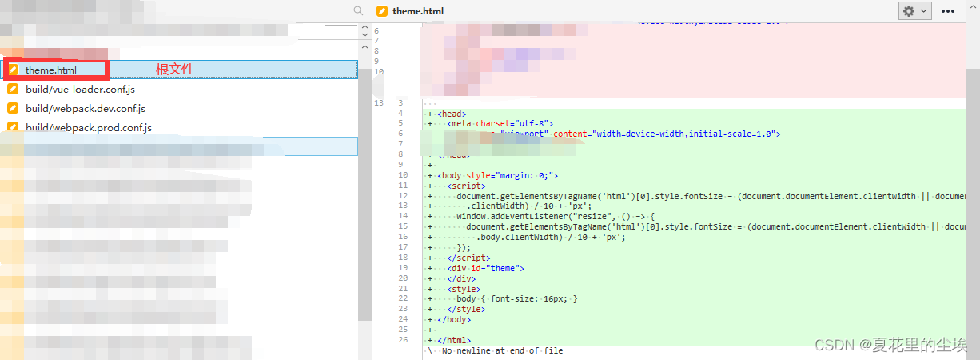980x360 pixels.
Task: Click the search magnifier icon above file list
Action: [358, 10]
